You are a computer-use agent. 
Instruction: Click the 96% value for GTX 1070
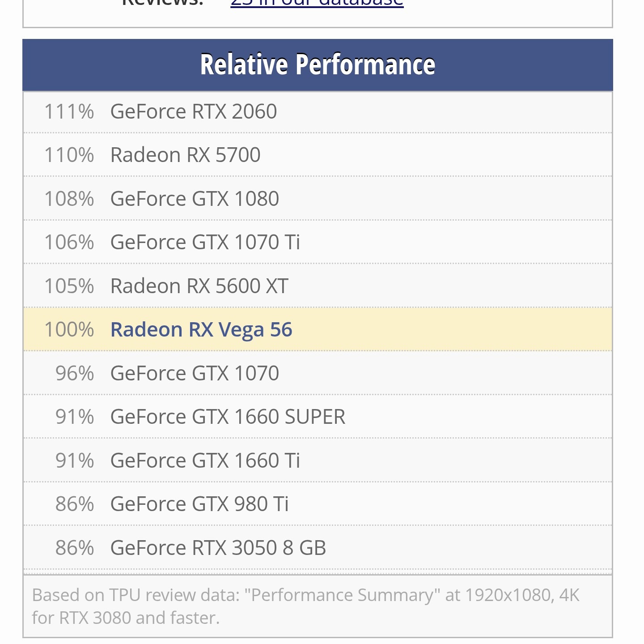[75, 373]
